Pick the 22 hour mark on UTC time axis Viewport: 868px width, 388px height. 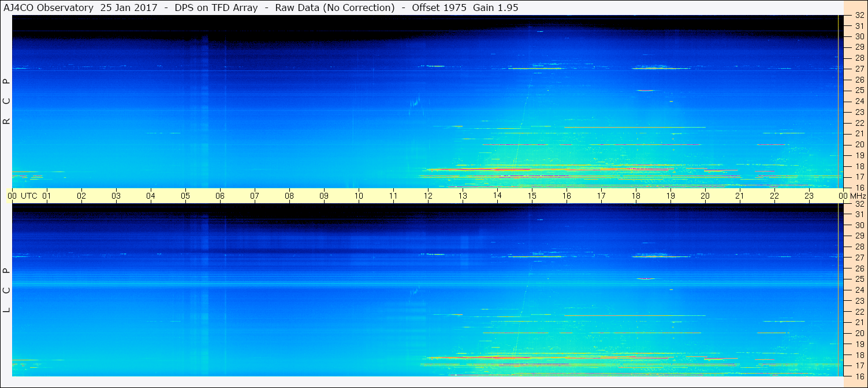pos(774,196)
